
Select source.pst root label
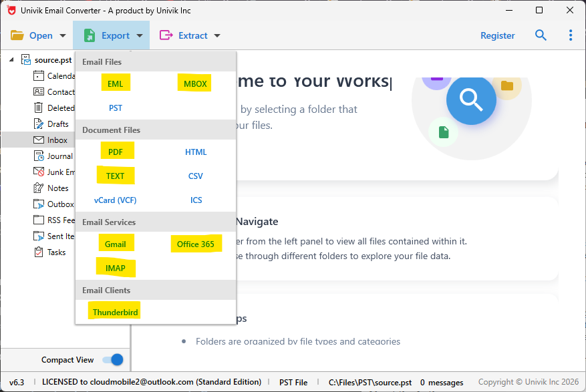(53, 59)
